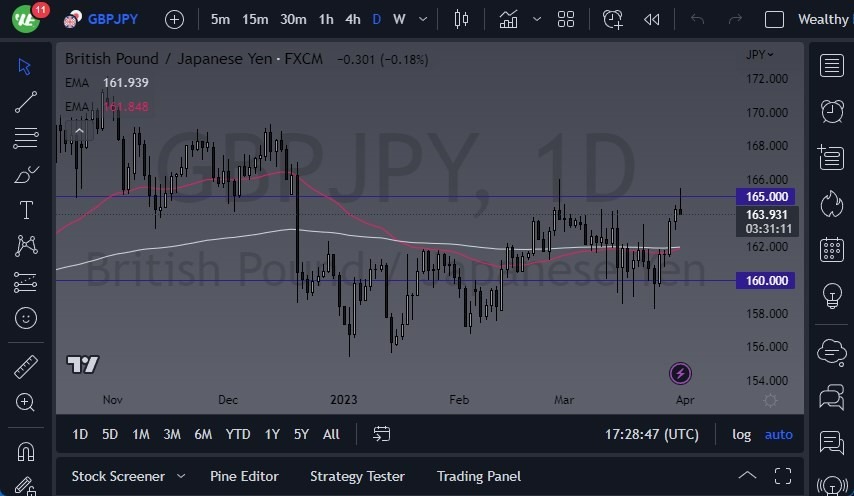Set date range to All

[331, 434]
